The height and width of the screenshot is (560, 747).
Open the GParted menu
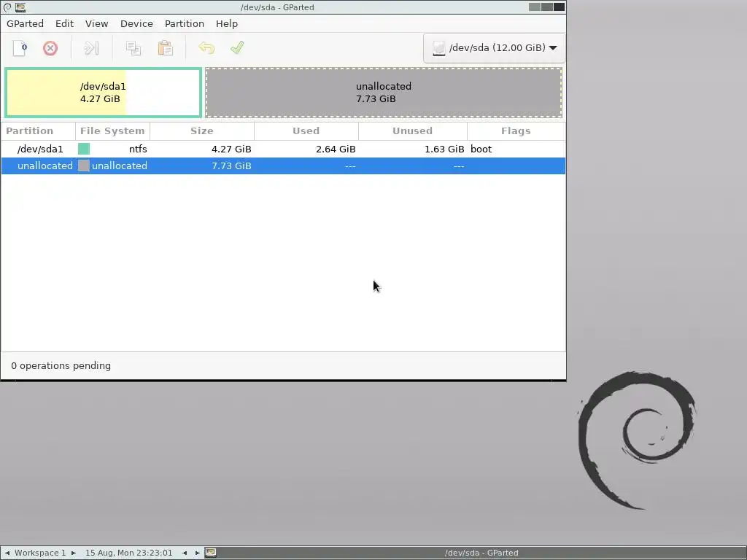tap(26, 24)
